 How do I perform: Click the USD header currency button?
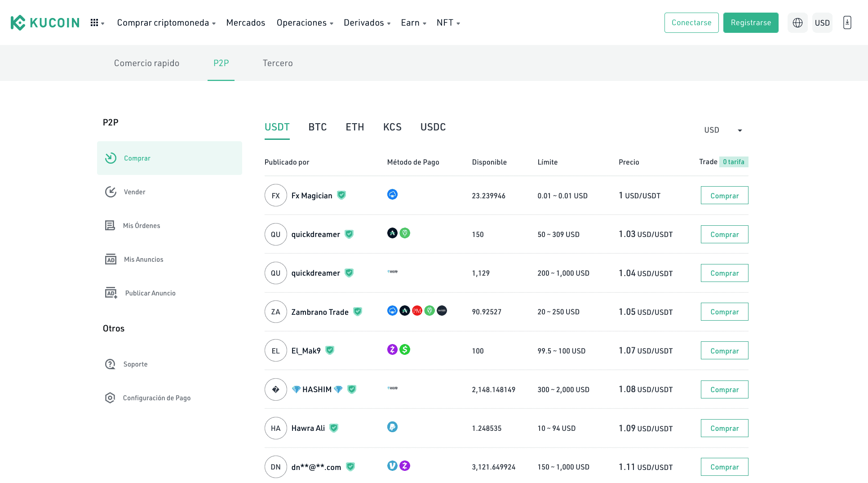822,22
